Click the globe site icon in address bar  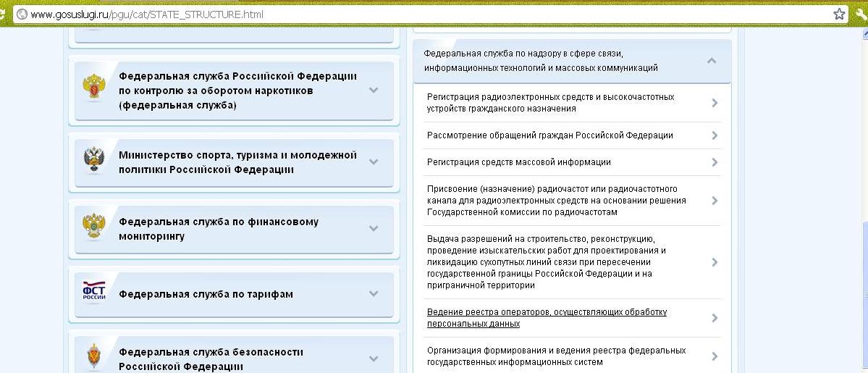point(22,14)
